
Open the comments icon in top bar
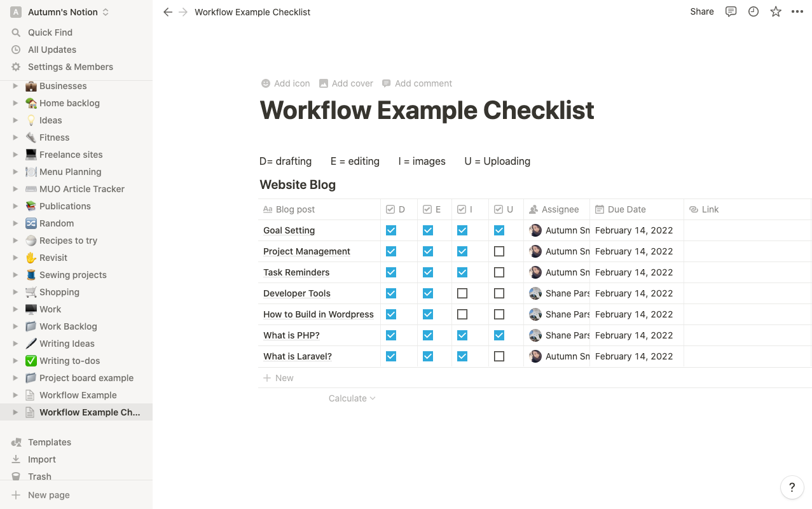click(731, 11)
